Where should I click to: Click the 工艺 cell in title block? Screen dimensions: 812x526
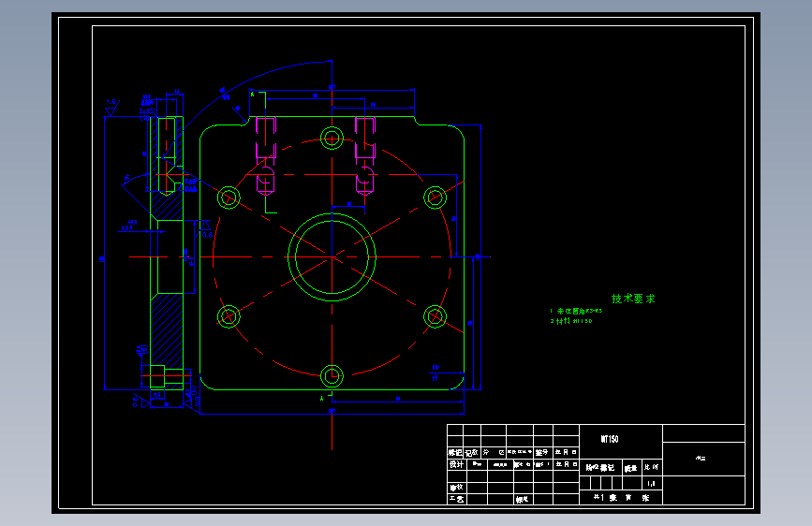pyautogui.click(x=456, y=499)
